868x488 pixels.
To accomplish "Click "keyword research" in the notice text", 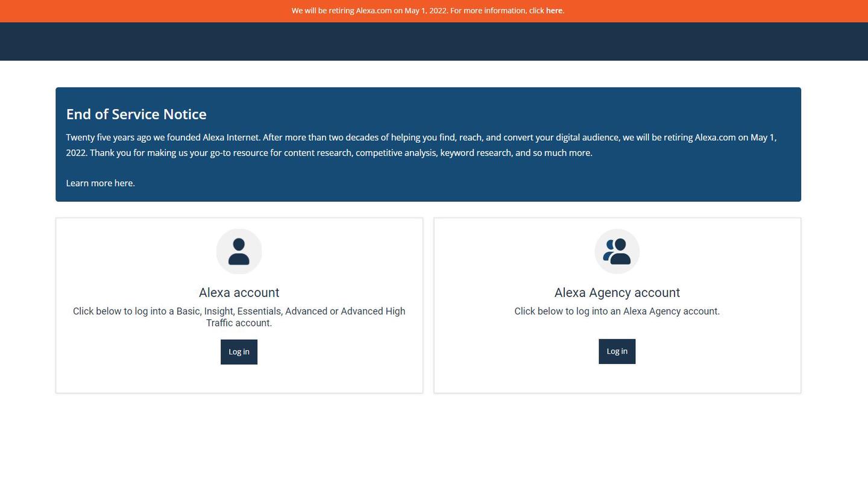I will coord(476,153).
